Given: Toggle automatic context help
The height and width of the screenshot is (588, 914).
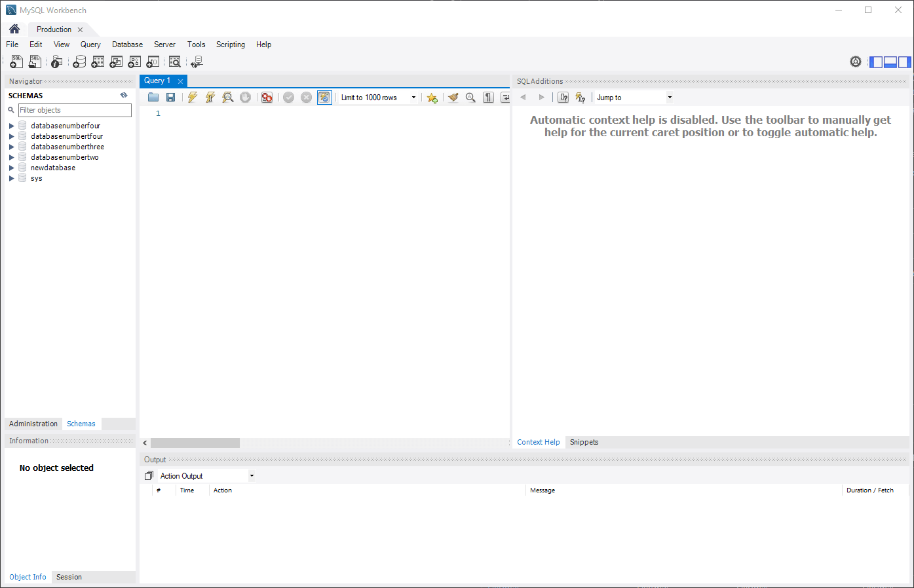Looking at the screenshot, I should click(x=580, y=98).
